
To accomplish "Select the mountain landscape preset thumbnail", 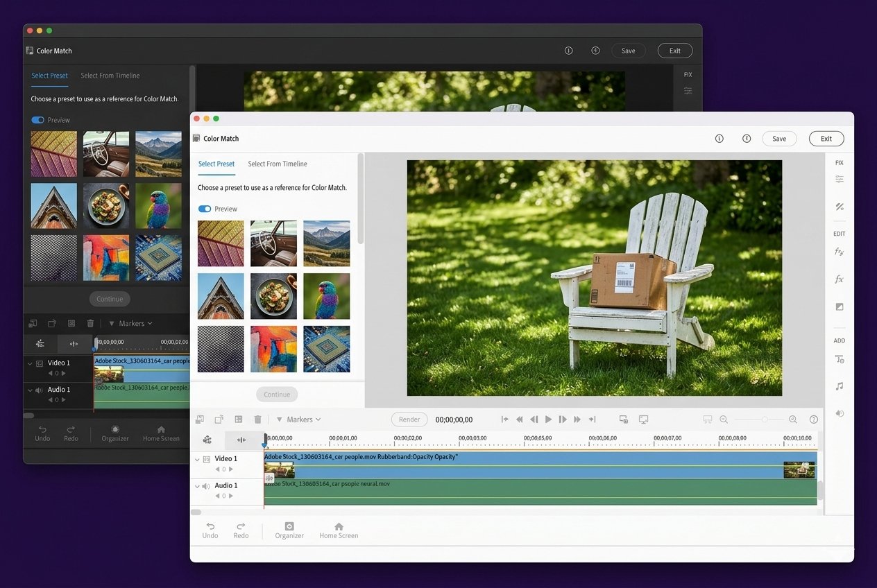I will [x=326, y=243].
